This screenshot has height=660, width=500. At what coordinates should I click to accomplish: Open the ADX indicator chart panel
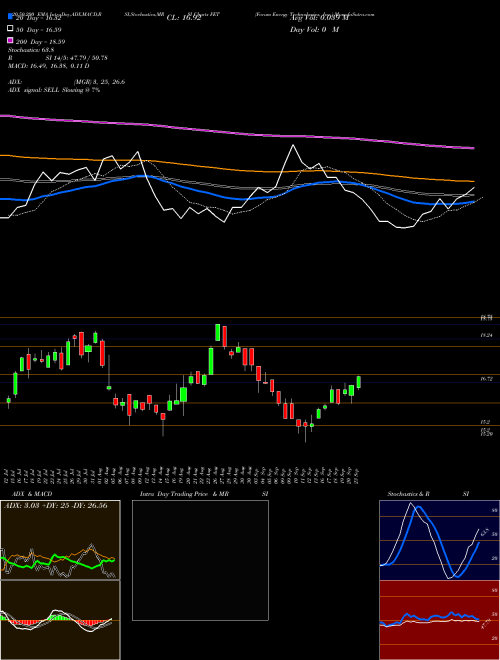pos(60,540)
